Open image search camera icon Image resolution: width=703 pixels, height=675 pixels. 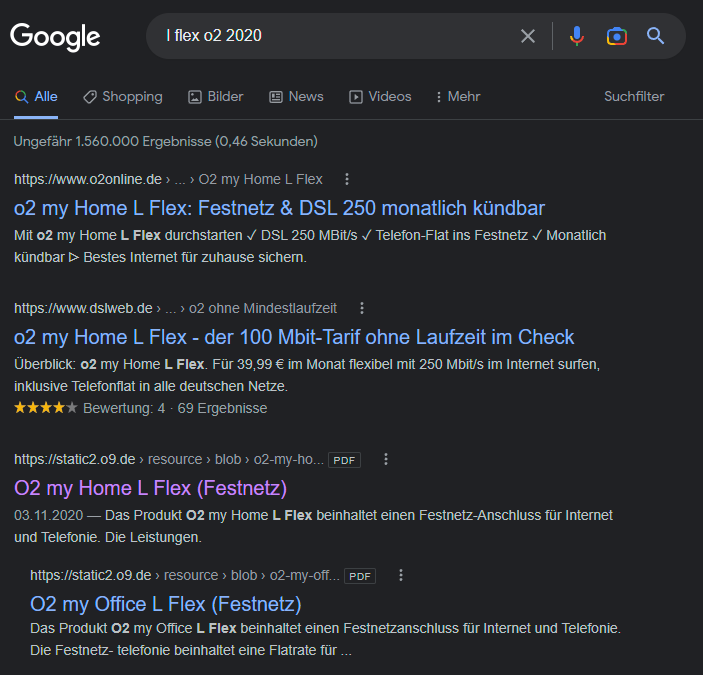pyautogui.click(x=616, y=36)
